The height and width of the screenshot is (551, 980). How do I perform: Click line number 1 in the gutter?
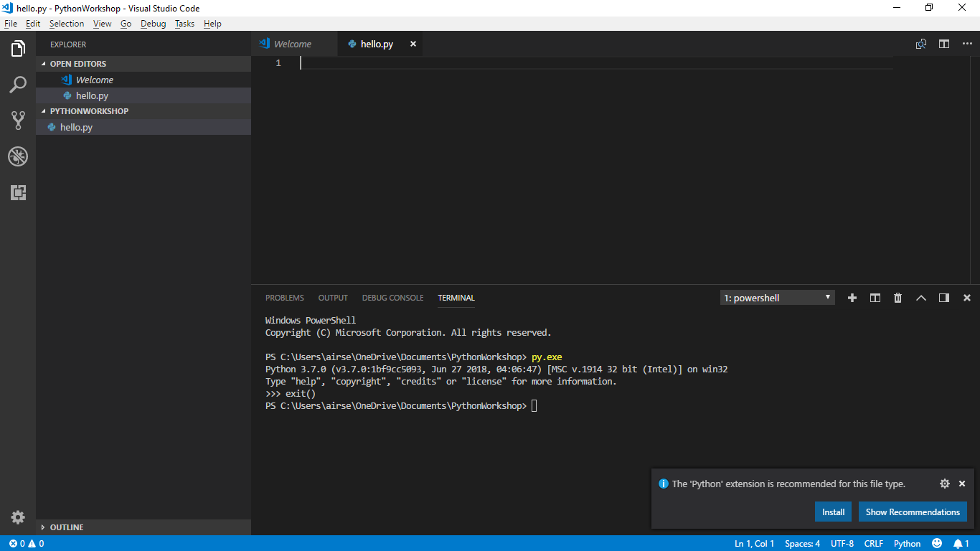click(278, 63)
